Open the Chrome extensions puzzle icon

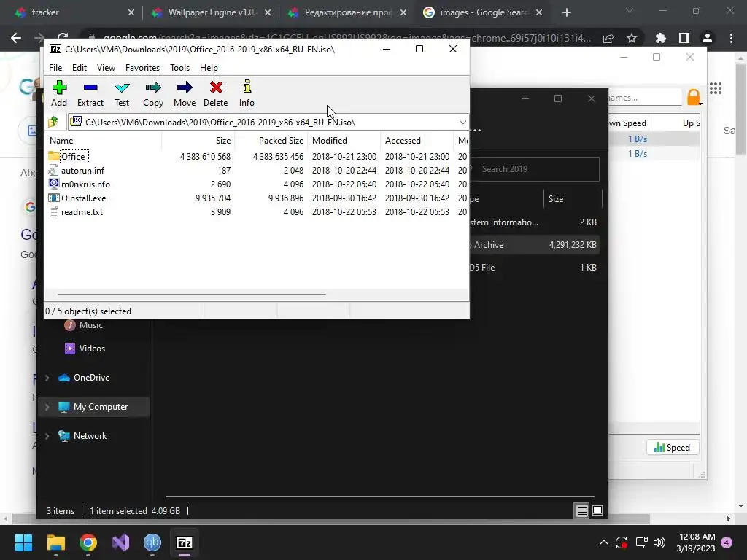[660, 38]
